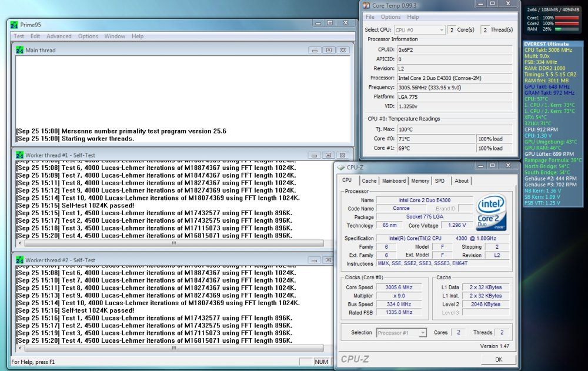Click the CPUID field value 0x6F2
Viewport: 588px width, 371px height.
coord(455,49)
